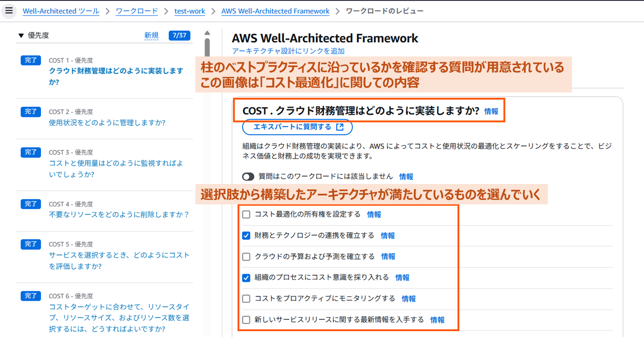Open the hamburger navigation menu

(x=9, y=11)
